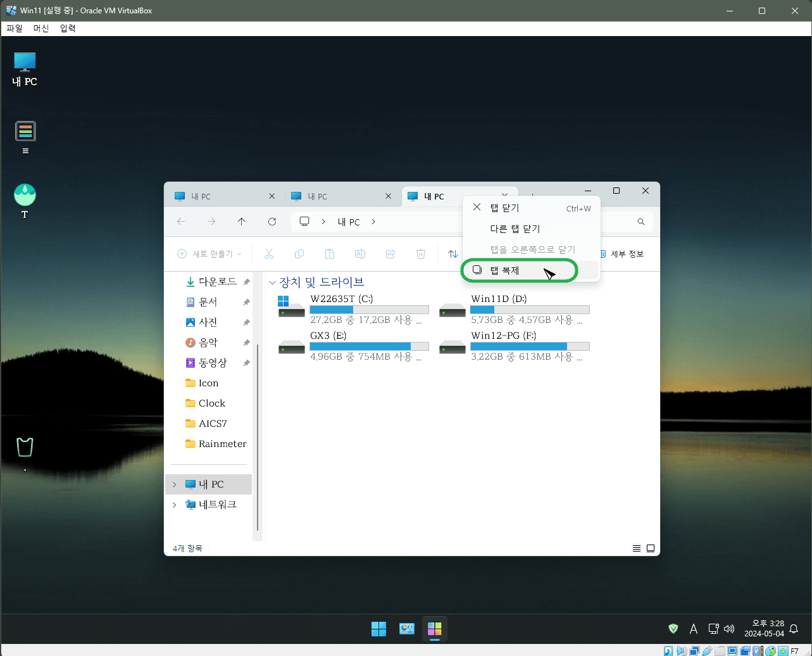Screen dimensions: 812x656
Task: Click VirtualBox hard disk status icon
Action: [x=668, y=650]
